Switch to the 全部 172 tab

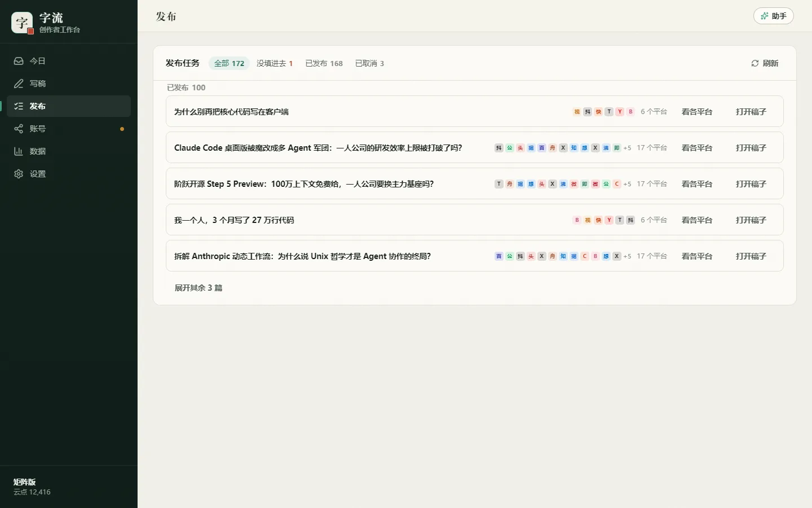[x=229, y=63]
